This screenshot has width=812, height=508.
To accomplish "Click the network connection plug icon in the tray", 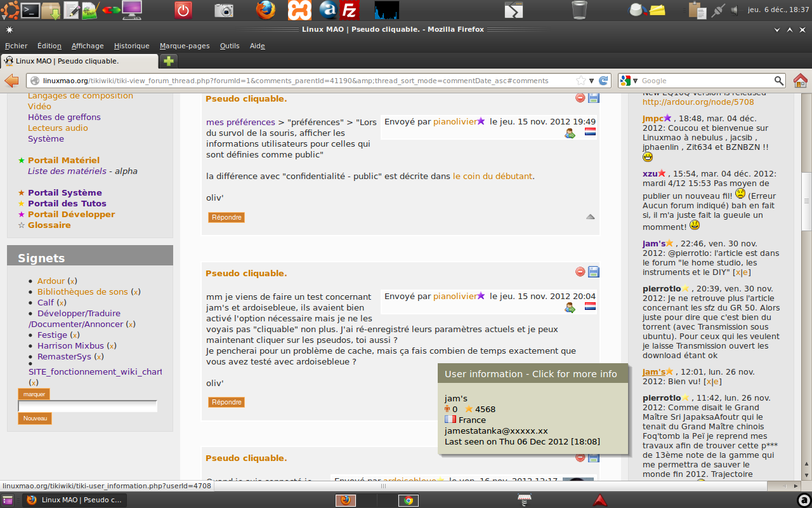I will point(717,10).
